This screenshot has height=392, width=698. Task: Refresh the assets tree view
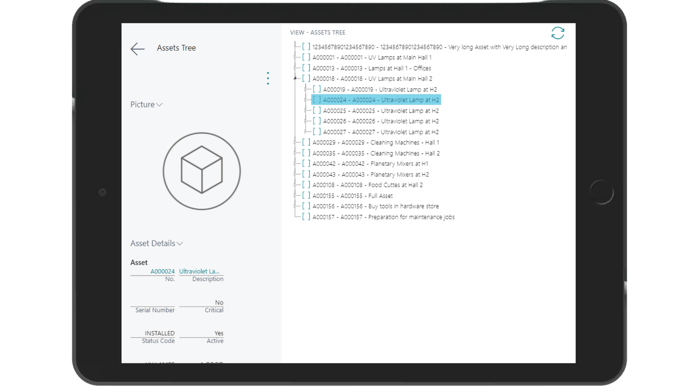[557, 33]
